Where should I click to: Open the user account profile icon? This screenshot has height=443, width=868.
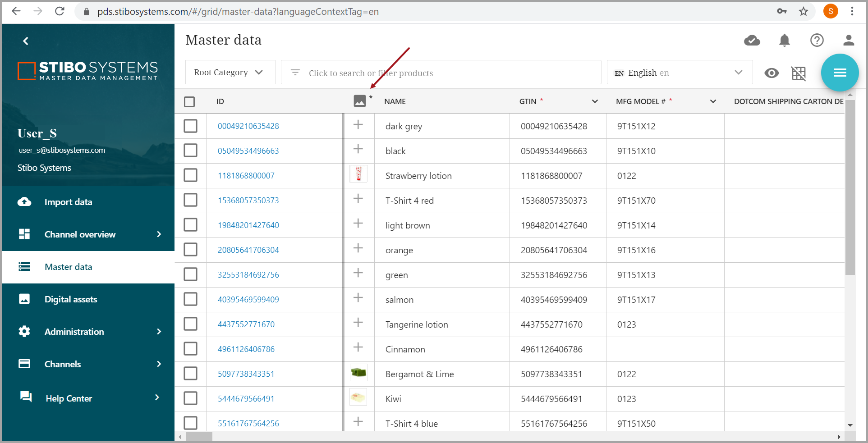click(848, 41)
